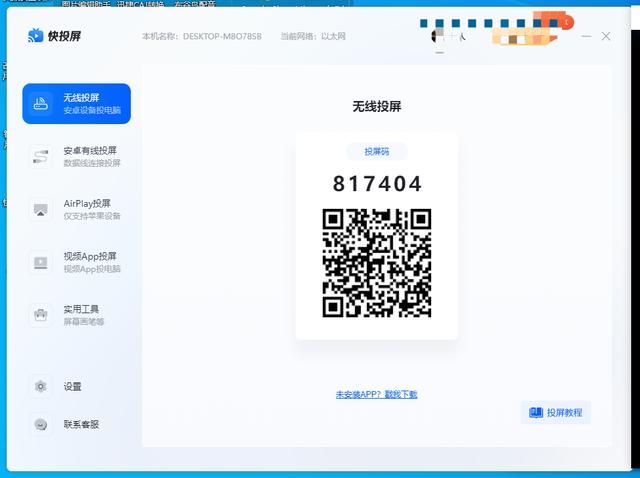Click the 本机名称 DESKTOP-M8O78SB text
Screen dimensions: 640x478
pyautogui.click(x=202, y=36)
